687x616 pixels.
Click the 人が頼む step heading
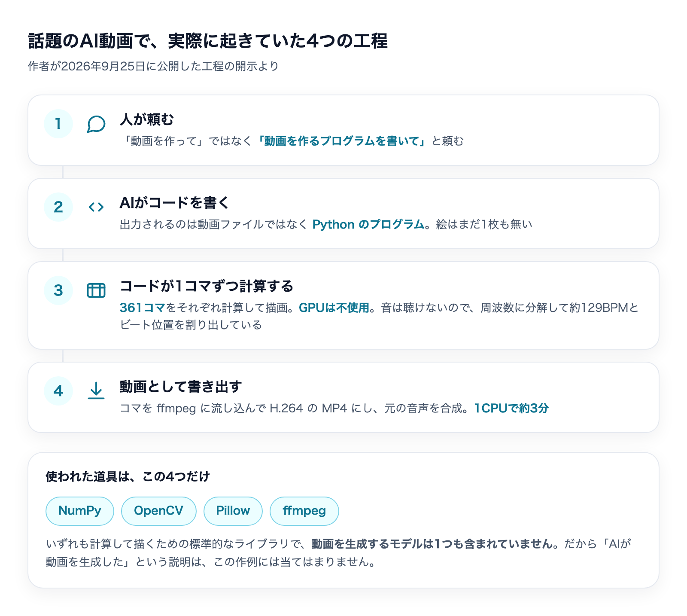coord(147,119)
